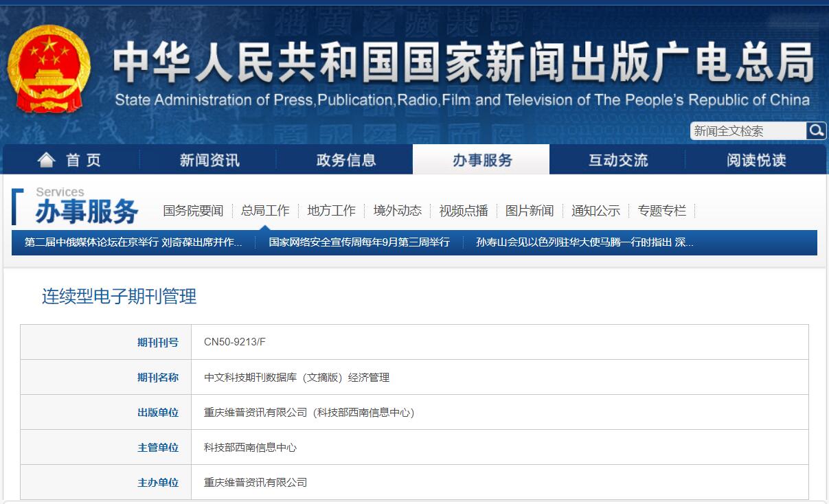Go to 图片新闻 sub-menu link
Viewport: 829px width, 504px height.
click(530, 211)
